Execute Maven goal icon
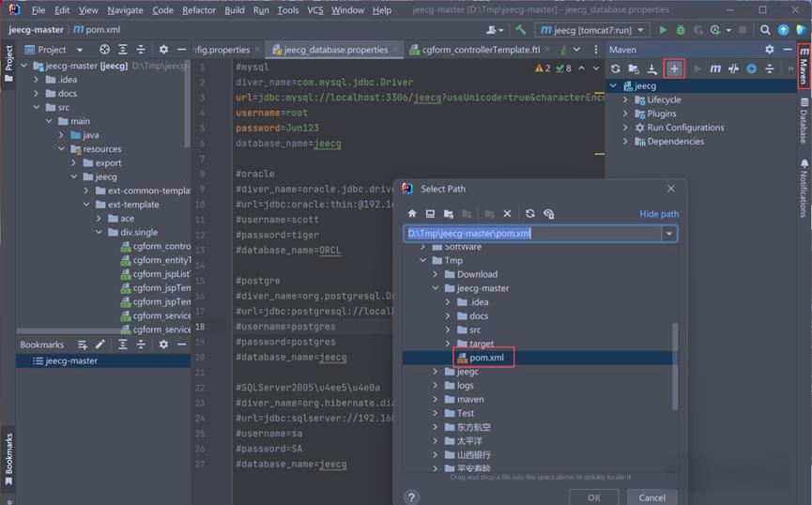The width and height of the screenshot is (812, 505). coord(715,69)
